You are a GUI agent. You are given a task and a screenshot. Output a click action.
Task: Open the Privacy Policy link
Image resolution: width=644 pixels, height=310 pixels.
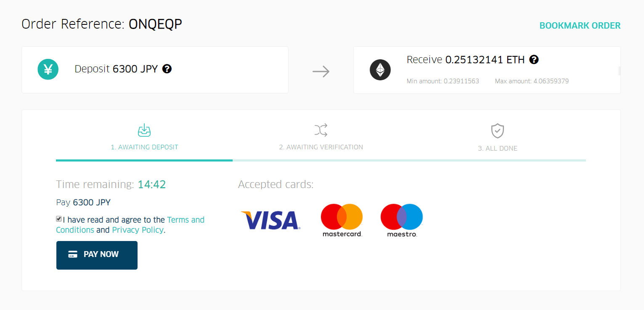pos(138,230)
